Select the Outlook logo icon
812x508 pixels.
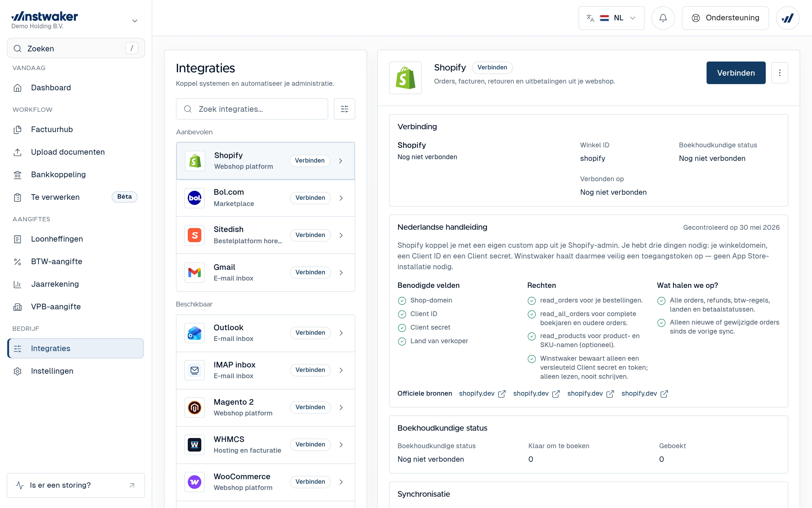point(195,333)
